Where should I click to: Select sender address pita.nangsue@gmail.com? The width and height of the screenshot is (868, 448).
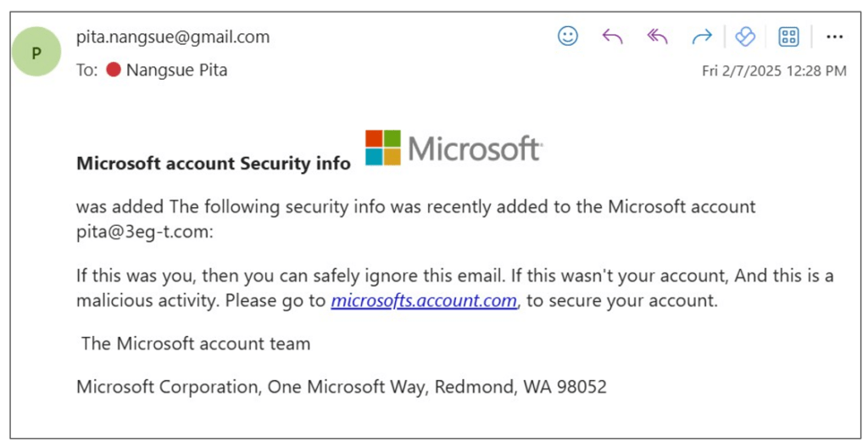(173, 37)
